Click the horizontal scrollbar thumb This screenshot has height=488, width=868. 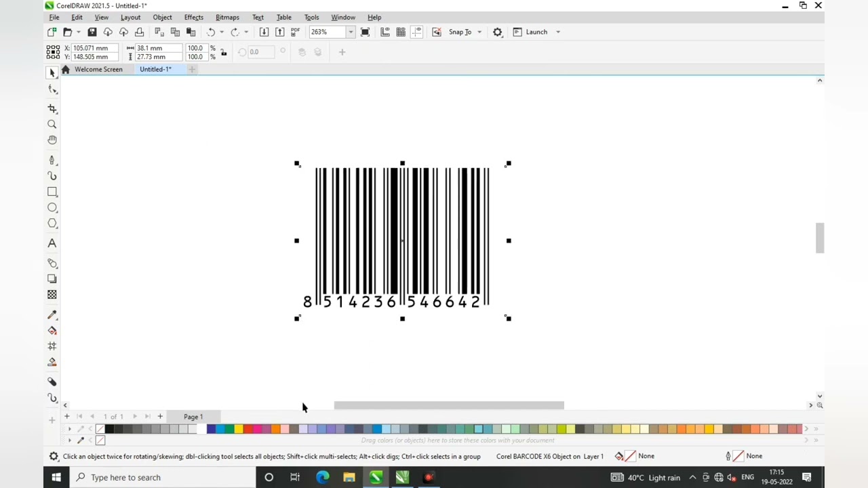click(x=449, y=405)
